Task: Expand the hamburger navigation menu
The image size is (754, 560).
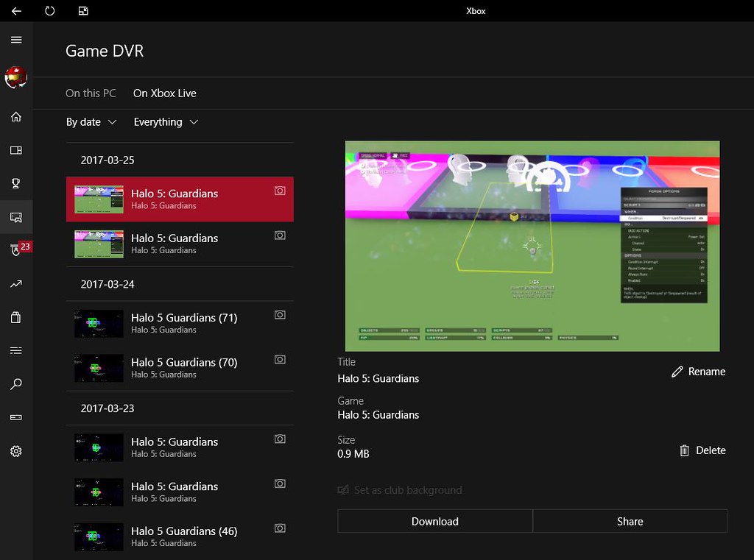Action: coord(16,40)
